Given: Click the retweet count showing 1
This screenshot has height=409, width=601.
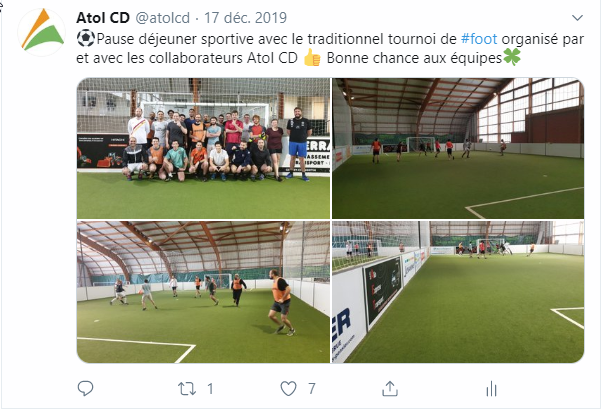Looking at the screenshot, I should click(x=210, y=389).
